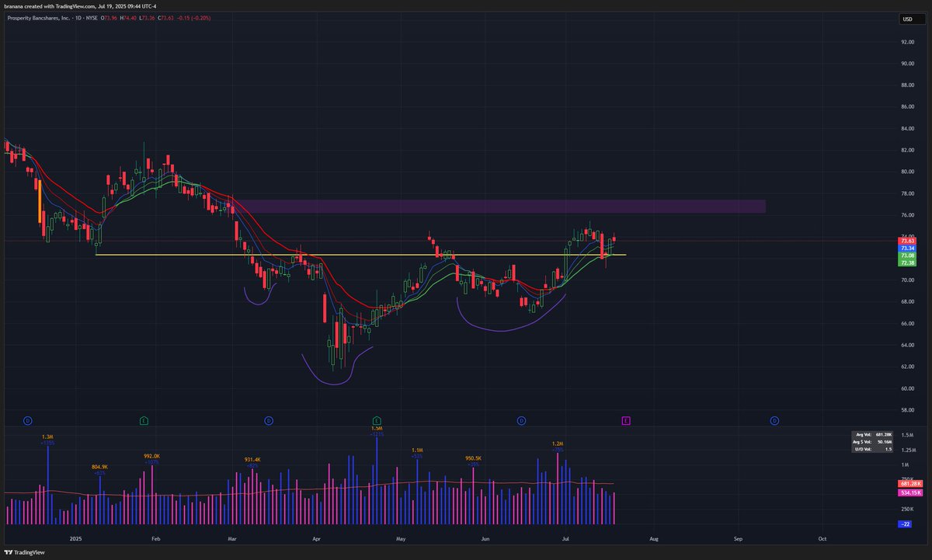Open the dividend marker in mid-June
932x560 pixels.
tap(521, 420)
